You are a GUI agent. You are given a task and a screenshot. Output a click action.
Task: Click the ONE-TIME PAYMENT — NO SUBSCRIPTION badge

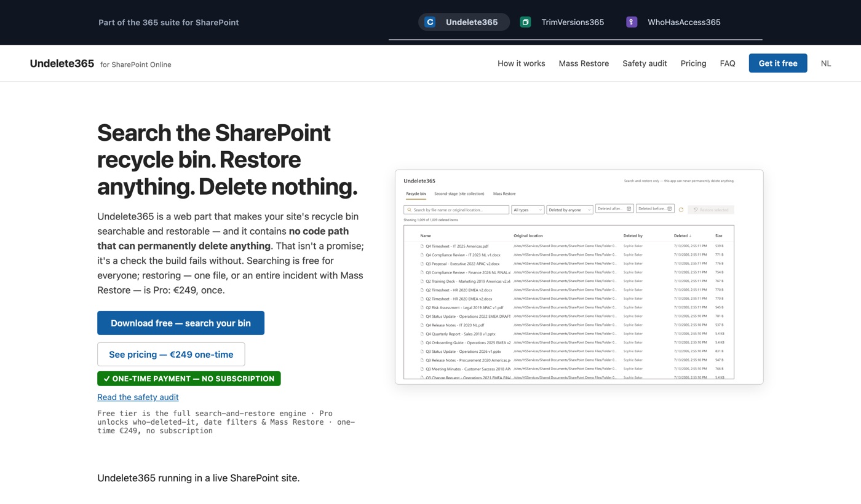click(189, 379)
